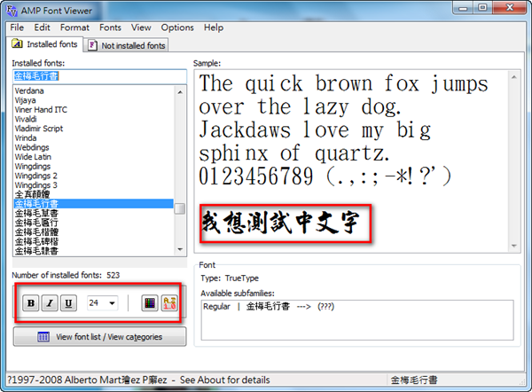Select Verdana in the installed fonts list

pos(29,90)
